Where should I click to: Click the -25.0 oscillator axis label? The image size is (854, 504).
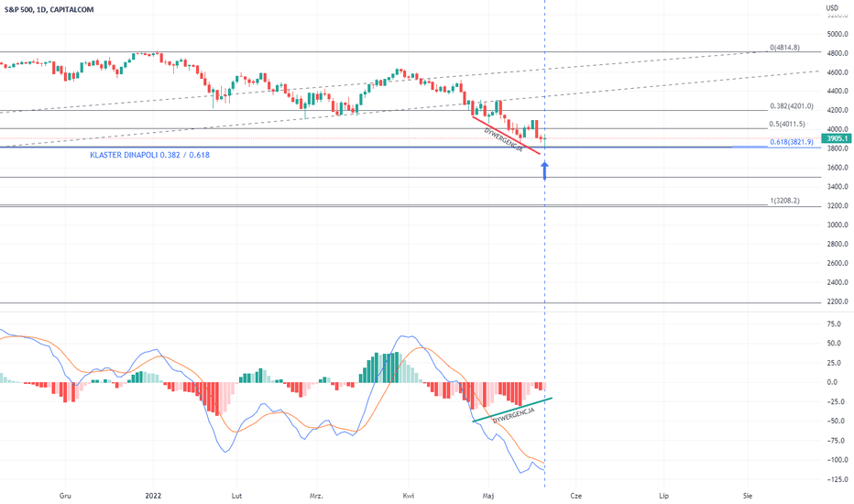(x=836, y=402)
